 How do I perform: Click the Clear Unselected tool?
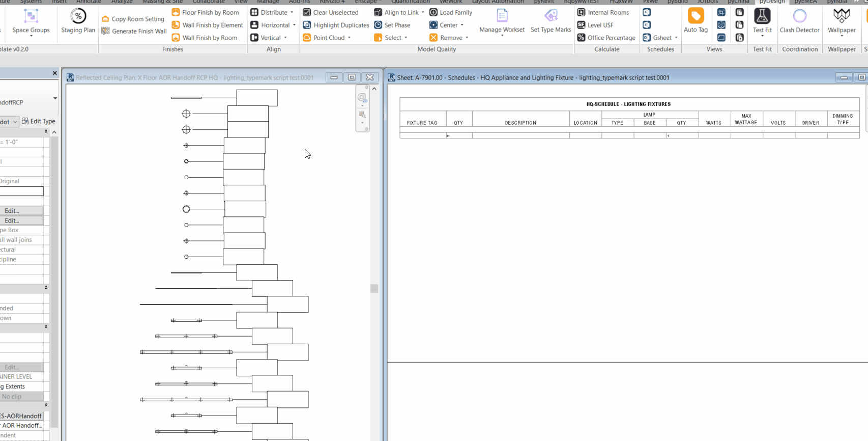[x=331, y=12]
